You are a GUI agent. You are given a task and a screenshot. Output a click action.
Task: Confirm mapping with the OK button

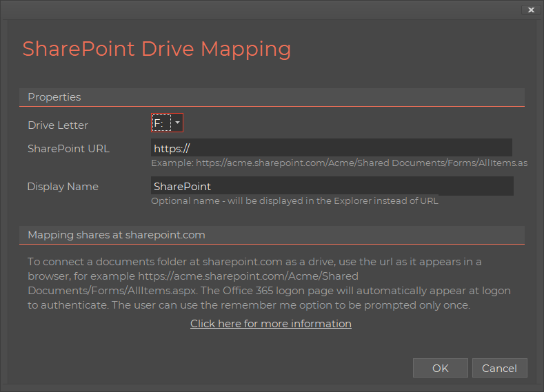point(441,368)
